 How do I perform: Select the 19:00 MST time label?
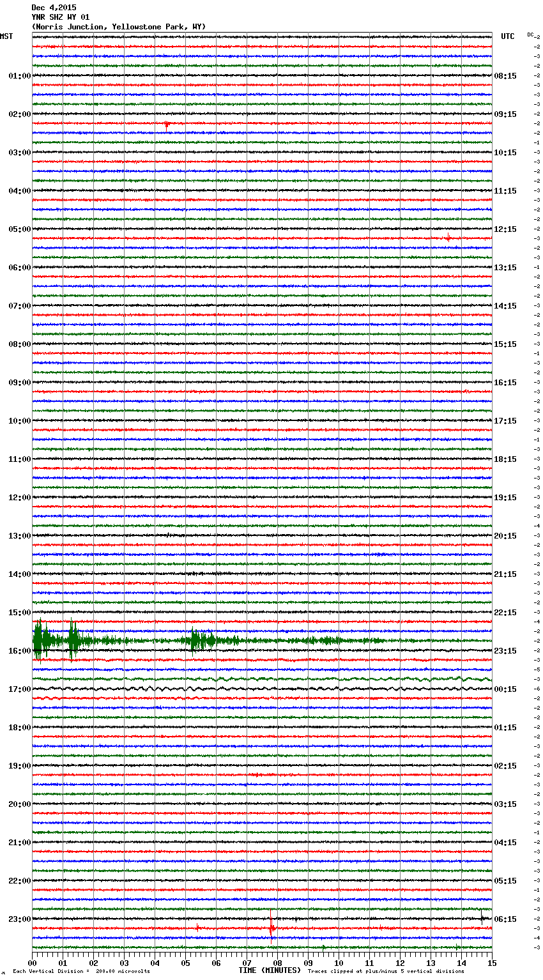point(19,766)
